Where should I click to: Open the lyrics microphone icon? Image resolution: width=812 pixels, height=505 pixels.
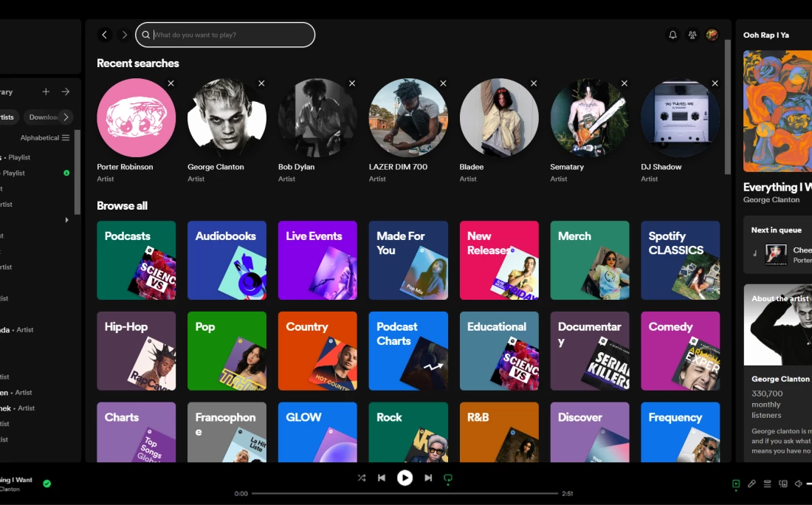click(x=751, y=484)
